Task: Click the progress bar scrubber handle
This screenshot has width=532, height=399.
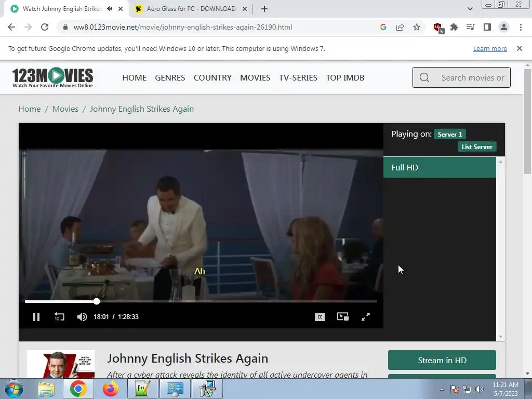Action: coord(97,301)
